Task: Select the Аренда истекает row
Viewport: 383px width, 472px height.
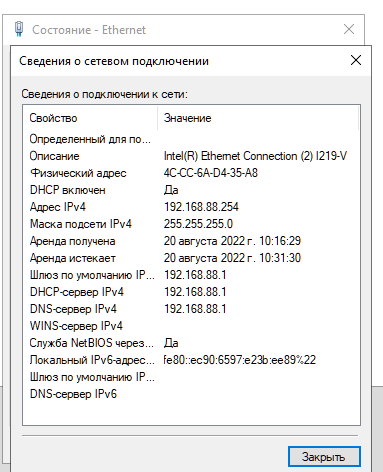Action: pyautogui.click(x=191, y=258)
